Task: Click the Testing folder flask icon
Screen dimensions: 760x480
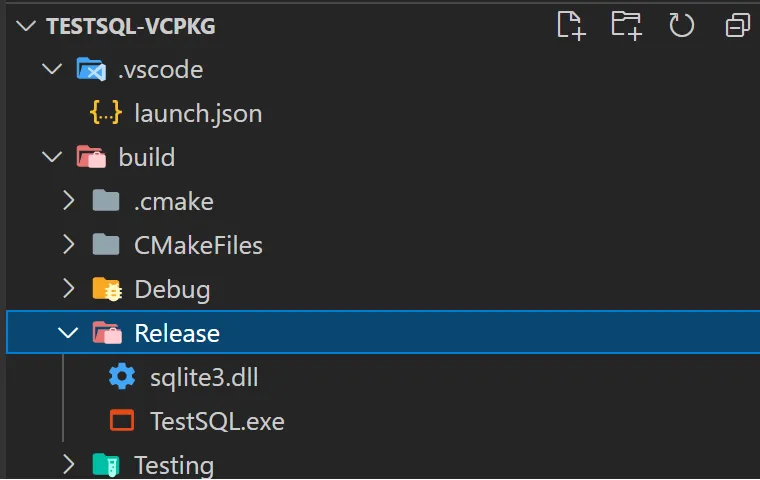Action: [106, 464]
